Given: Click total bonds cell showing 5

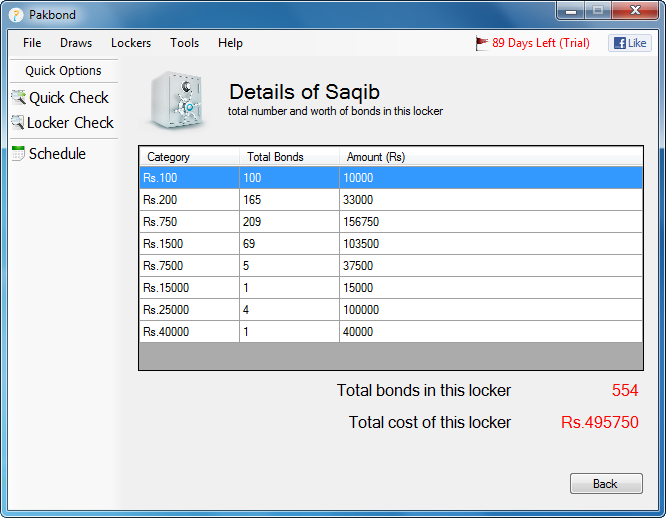Looking at the screenshot, I should point(289,266).
